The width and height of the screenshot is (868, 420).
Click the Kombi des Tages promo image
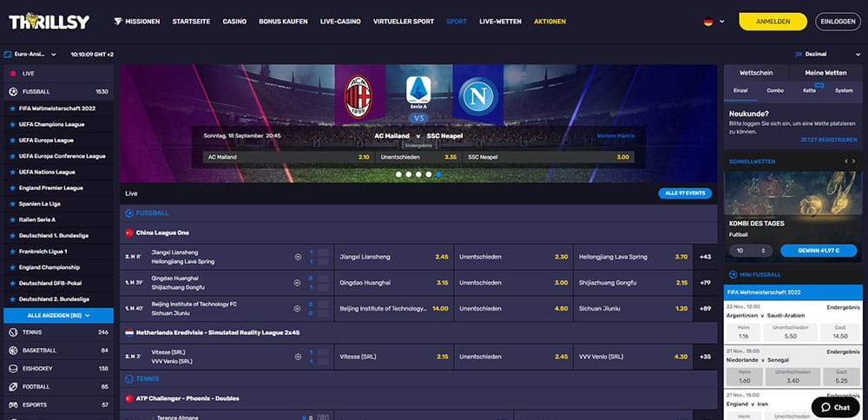[792, 194]
